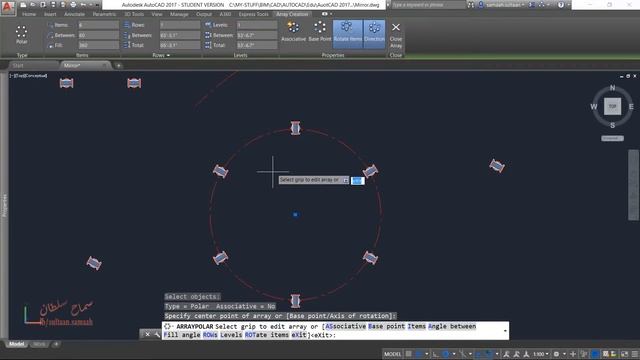Open workspace switching gear icon

pyautogui.click(x=556, y=354)
